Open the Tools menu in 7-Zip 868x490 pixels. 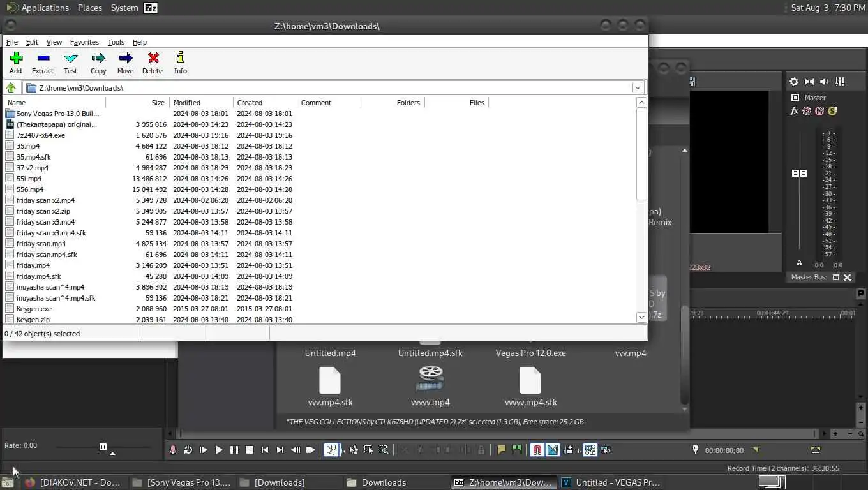(116, 42)
